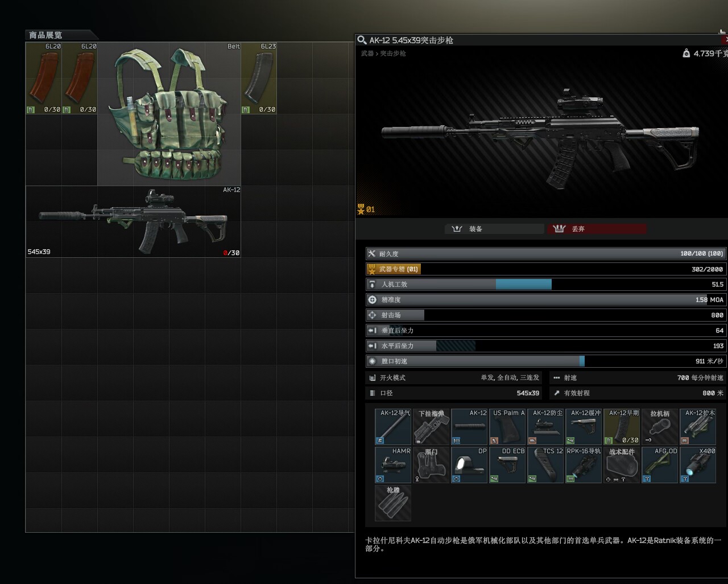Image resolution: width=728 pixels, height=584 pixels.
Task: Click the 武器专精 mastering progress bar
Action: tap(546, 269)
